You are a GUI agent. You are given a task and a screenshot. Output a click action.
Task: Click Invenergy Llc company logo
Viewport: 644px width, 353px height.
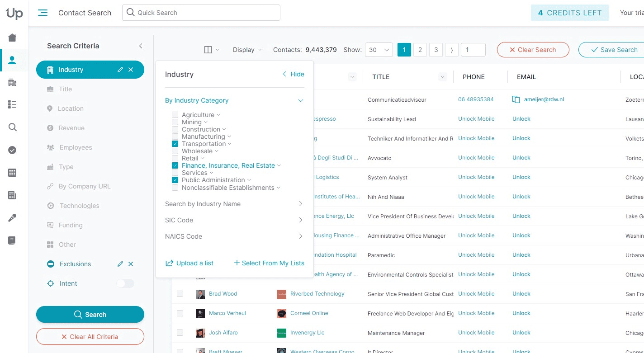(x=282, y=333)
